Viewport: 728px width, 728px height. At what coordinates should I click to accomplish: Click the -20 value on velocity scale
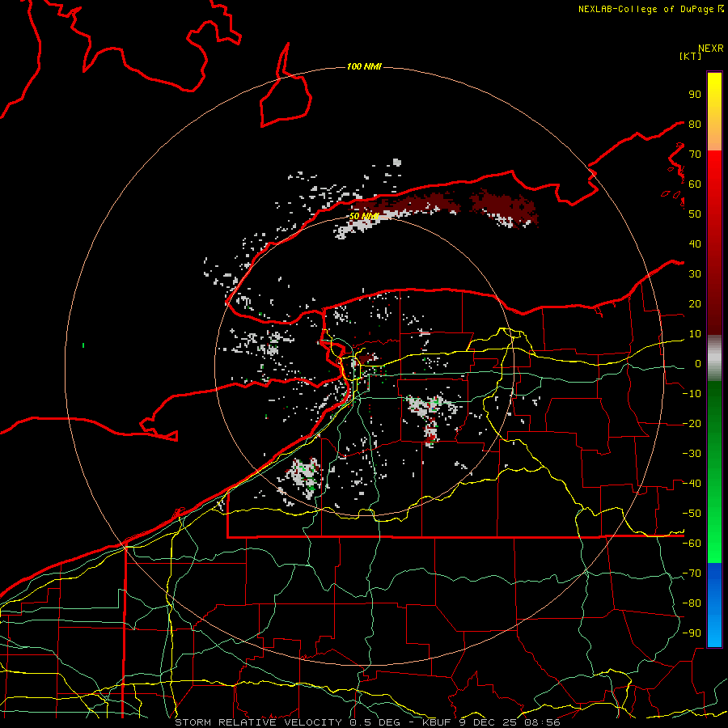click(x=692, y=423)
